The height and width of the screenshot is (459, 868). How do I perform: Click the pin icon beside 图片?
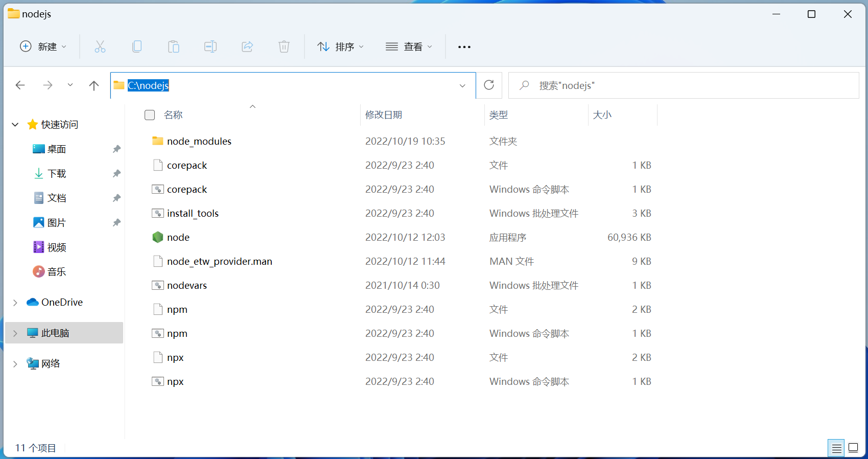tap(117, 222)
